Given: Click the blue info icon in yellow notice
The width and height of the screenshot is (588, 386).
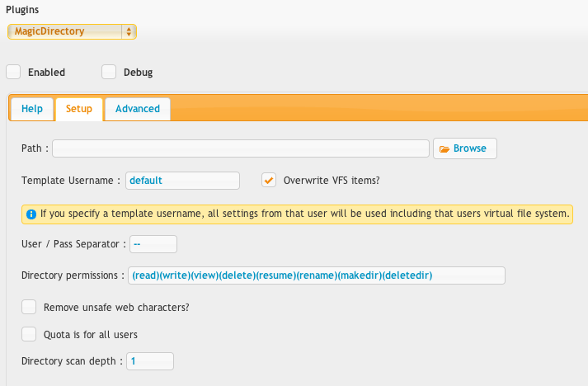Looking at the screenshot, I should [x=31, y=214].
